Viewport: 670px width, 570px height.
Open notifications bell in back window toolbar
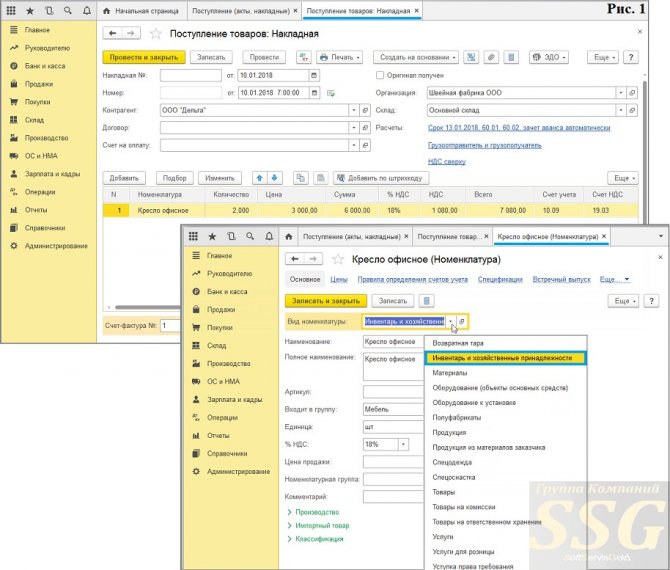coord(87,11)
